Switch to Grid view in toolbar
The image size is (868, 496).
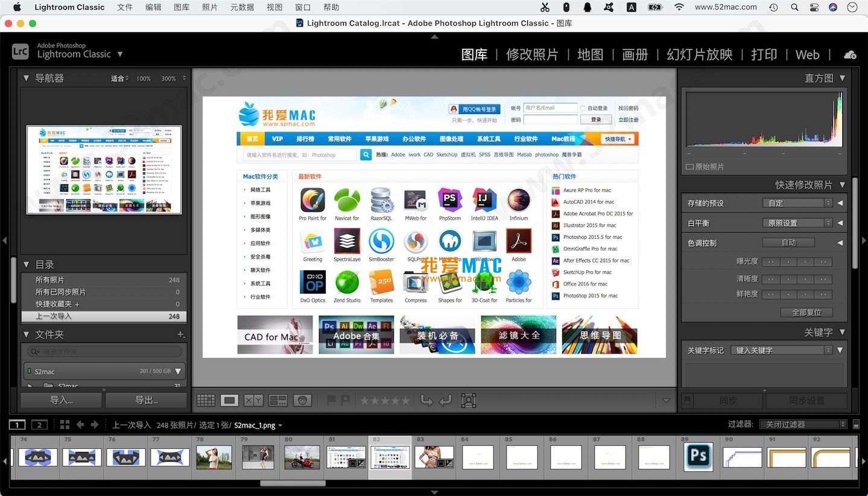tap(206, 400)
